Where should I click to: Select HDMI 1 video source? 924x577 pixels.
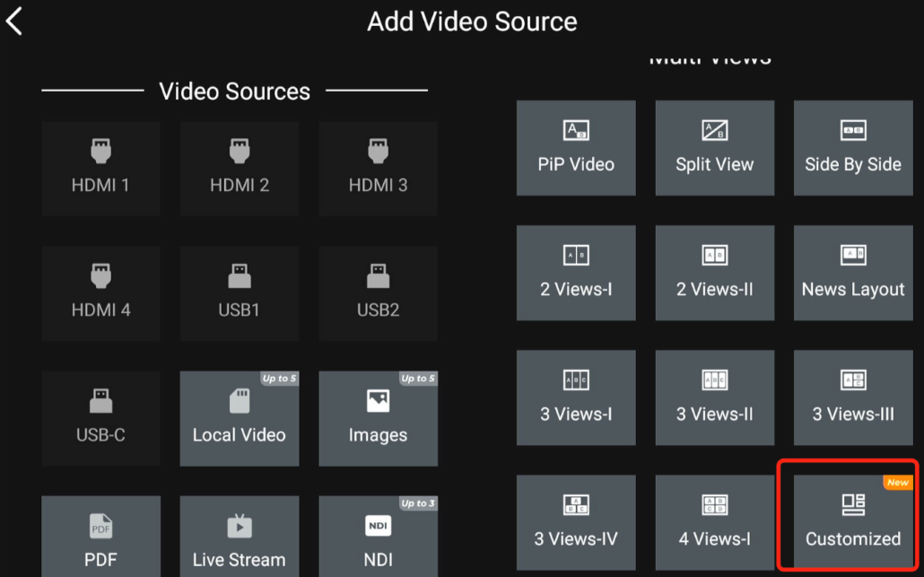[x=100, y=168]
